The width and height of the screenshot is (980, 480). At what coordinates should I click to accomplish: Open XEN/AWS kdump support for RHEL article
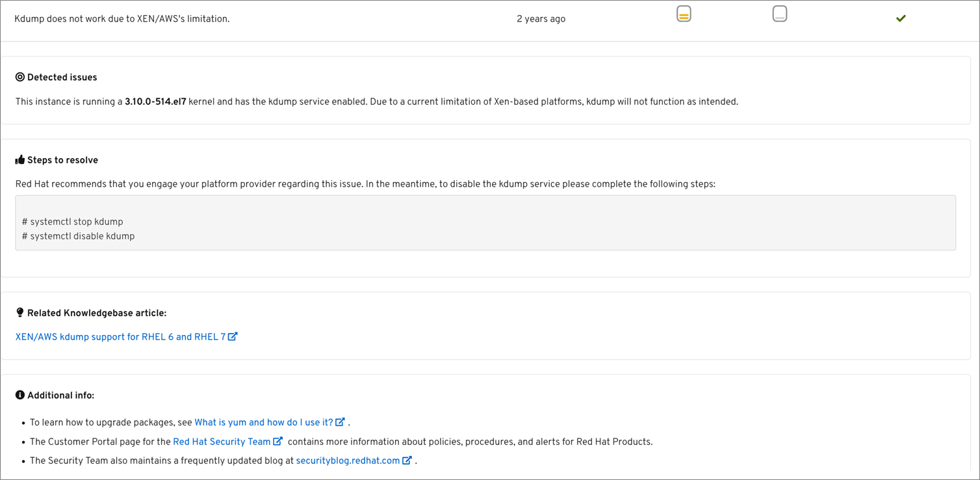point(120,337)
